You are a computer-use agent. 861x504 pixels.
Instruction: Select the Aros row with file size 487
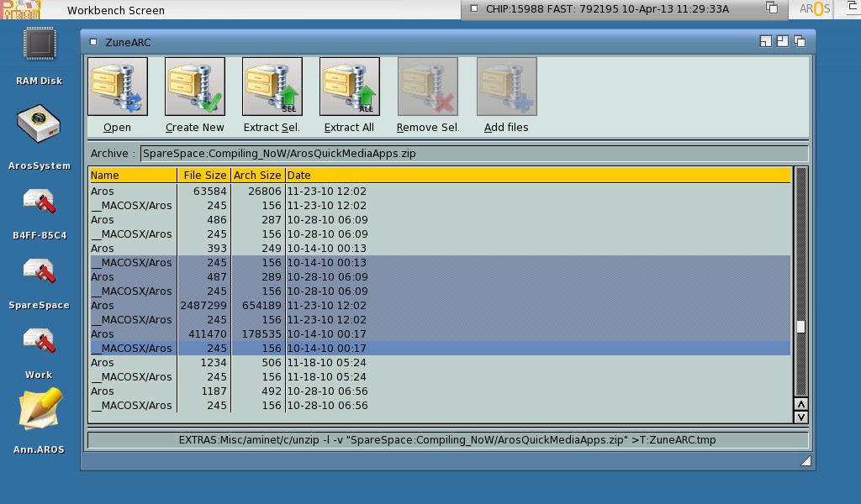(x=440, y=277)
